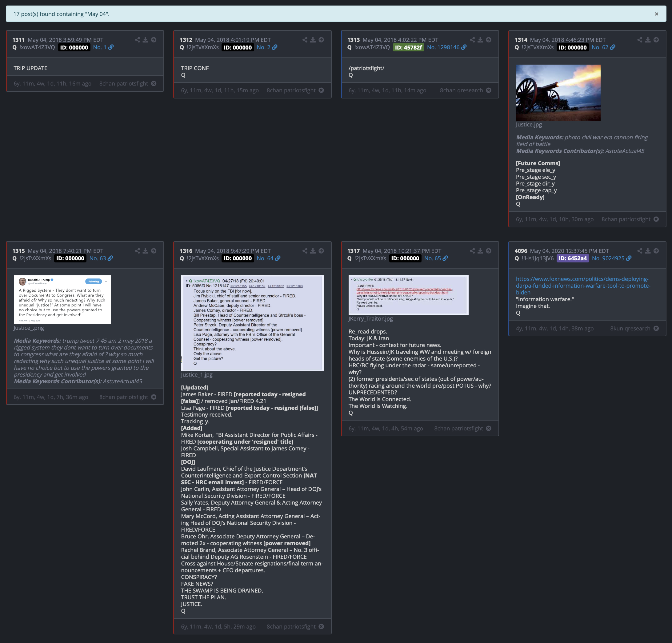This screenshot has height=643, width=672.
Task: Share post 1316 via share icon
Action: click(x=305, y=251)
